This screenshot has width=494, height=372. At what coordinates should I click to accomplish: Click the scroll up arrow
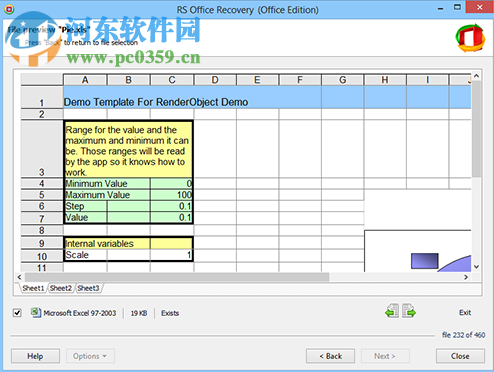pos(476,76)
